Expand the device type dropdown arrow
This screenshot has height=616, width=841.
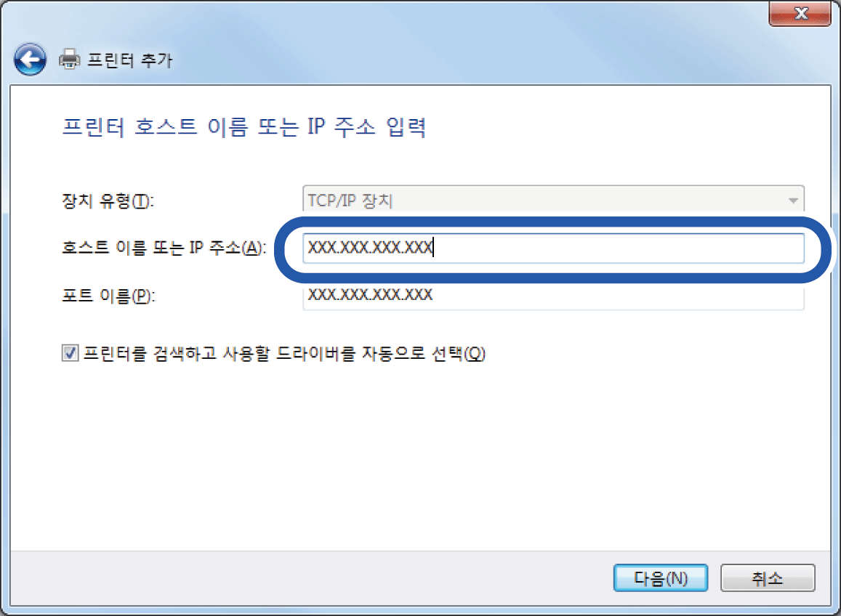click(793, 201)
